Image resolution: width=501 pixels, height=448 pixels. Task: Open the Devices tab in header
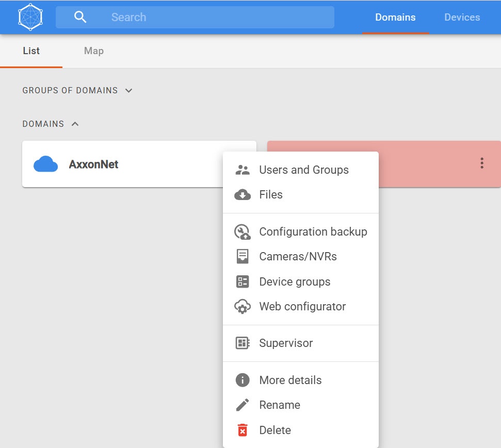click(462, 17)
